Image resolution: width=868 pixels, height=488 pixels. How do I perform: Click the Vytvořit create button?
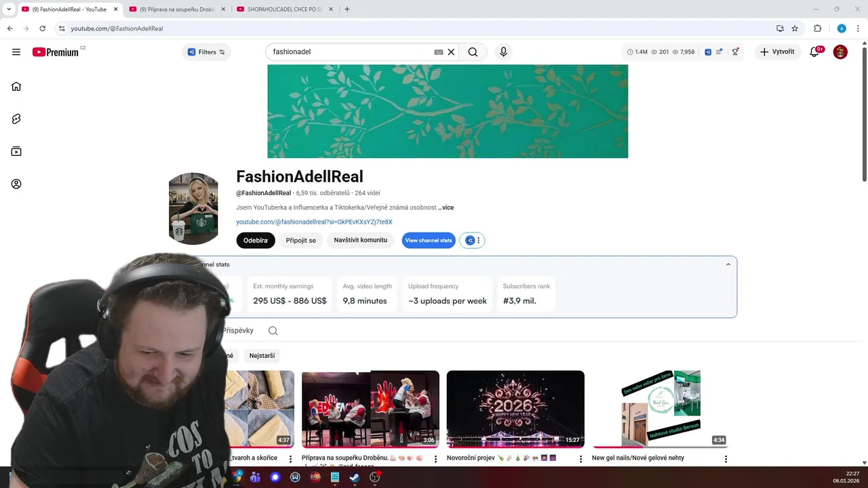click(x=777, y=52)
